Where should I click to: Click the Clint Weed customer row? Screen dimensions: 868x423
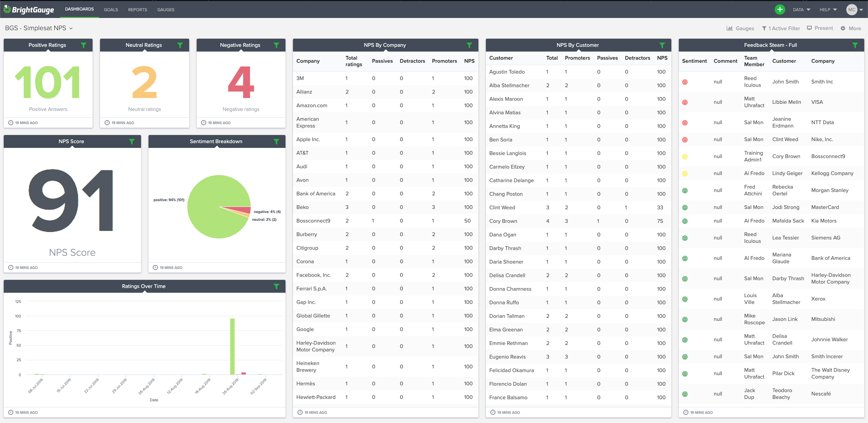click(x=578, y=208)
